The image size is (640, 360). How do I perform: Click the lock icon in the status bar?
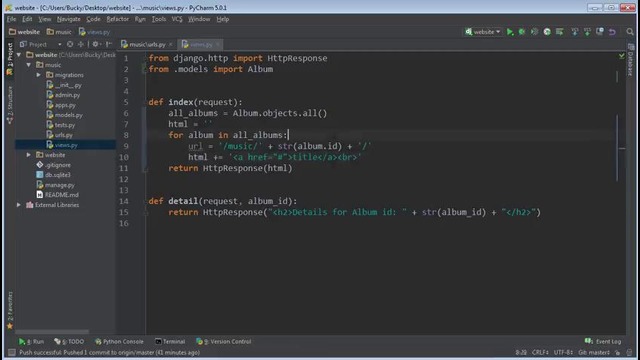(618, 352)
